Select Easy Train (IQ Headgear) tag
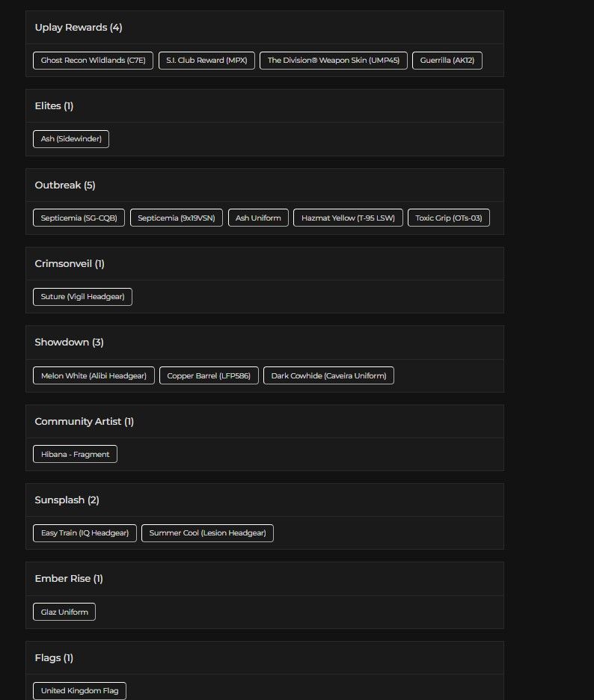The image size is (594, 700). (85, 533)
